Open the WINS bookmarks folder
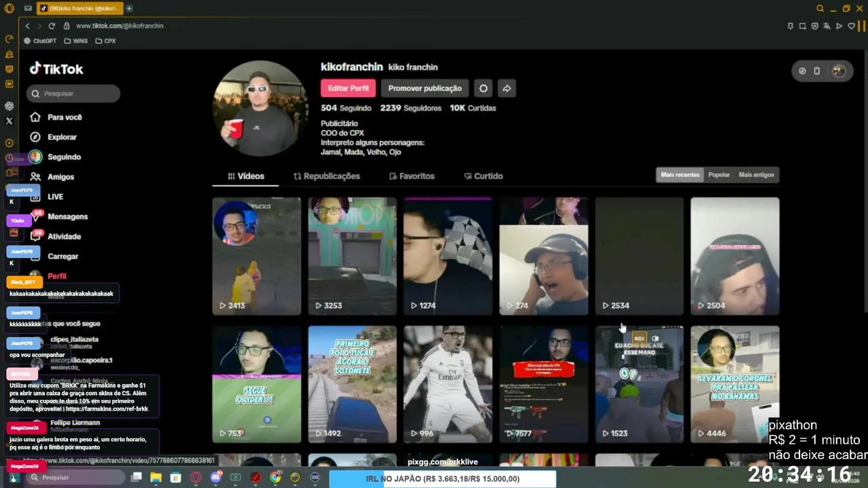868x488 pixels. 76,41
